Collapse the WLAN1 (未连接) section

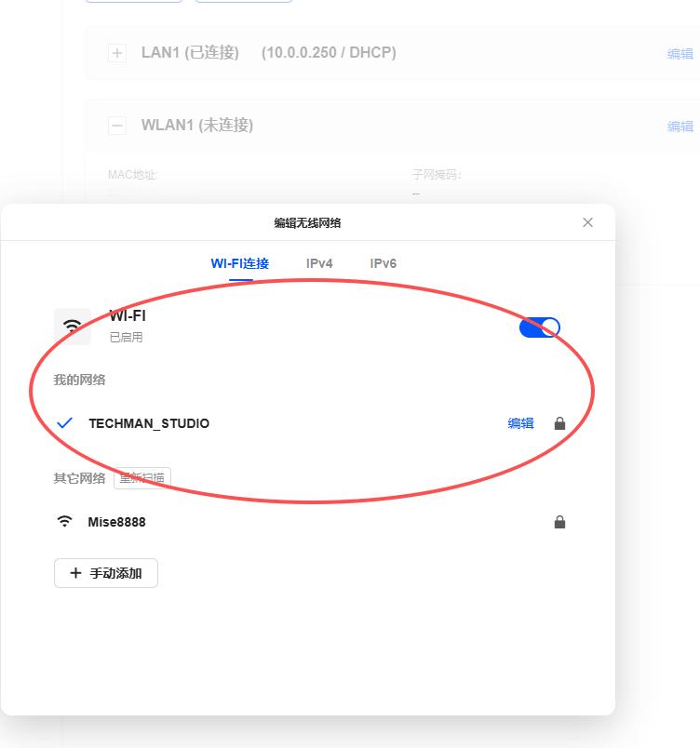pyautogui.click(x=117, y=126)
